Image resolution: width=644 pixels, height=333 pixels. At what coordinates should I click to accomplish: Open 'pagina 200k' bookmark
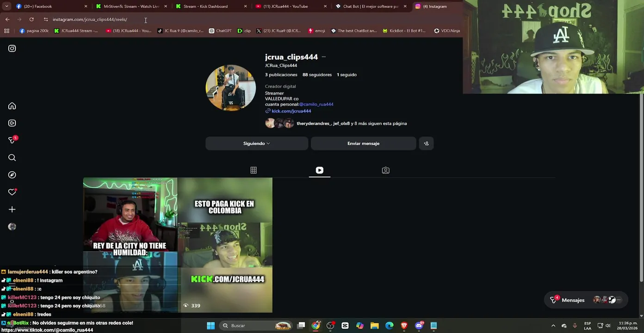34,31
